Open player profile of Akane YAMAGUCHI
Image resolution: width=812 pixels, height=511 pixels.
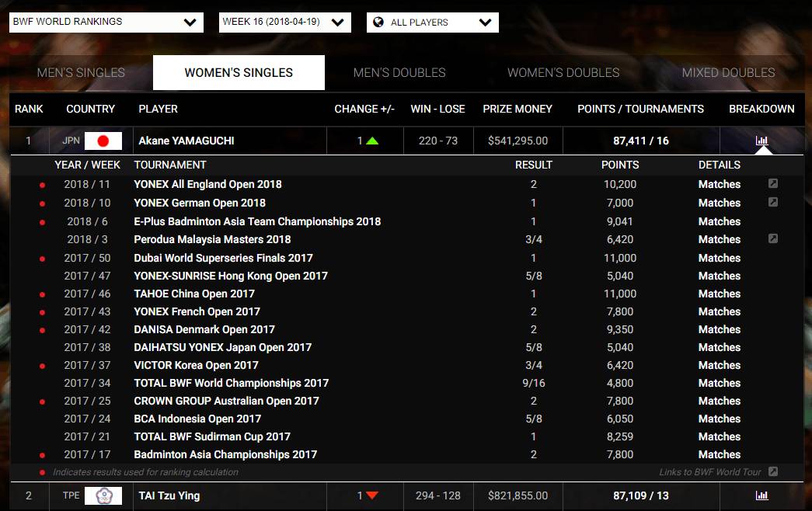pyautogui.click(x=186, y=141)
